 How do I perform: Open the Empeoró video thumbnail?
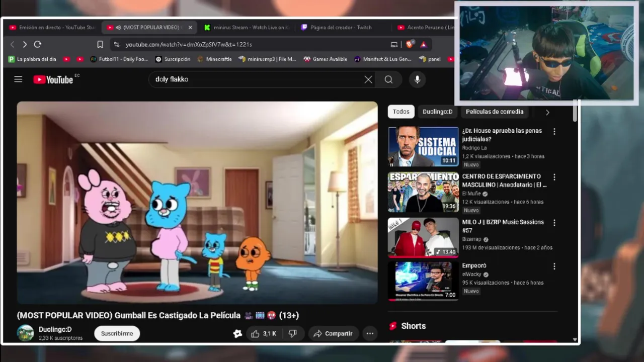[x=423, y=281]
